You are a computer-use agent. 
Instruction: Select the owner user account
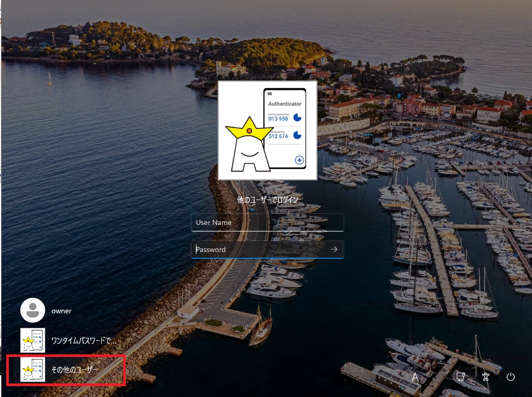pyautogui.click(x=46, y=310)
